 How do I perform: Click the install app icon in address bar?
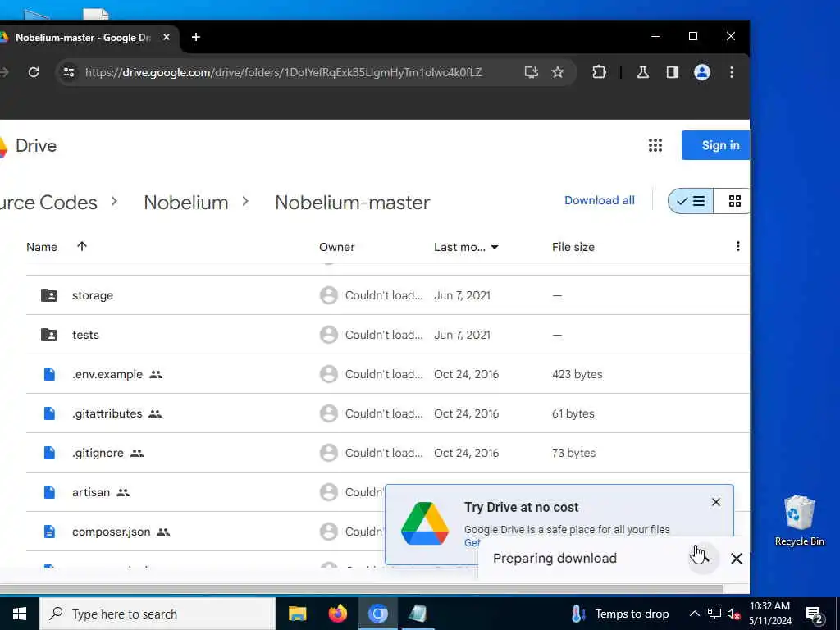pyautogui.click(x=531, y=72)
